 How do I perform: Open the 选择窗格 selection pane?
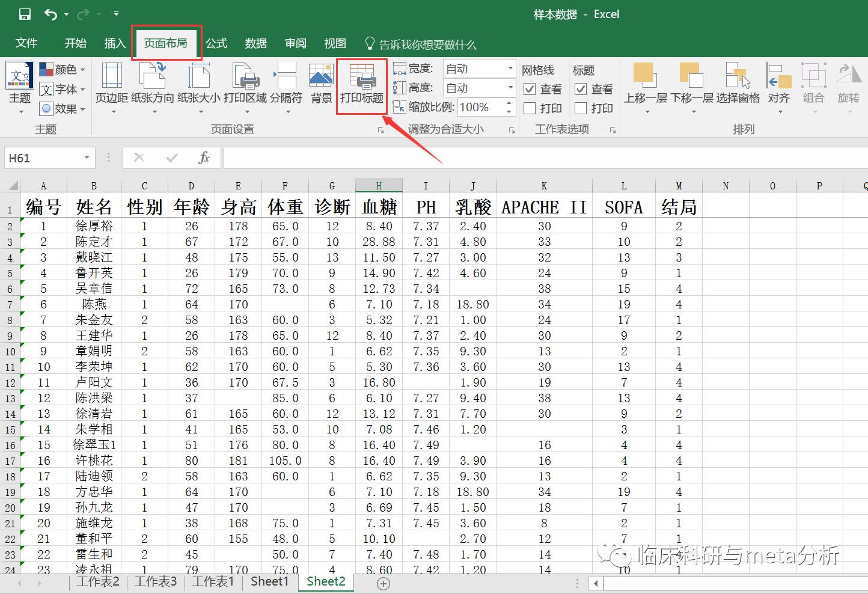click(738, 84)
